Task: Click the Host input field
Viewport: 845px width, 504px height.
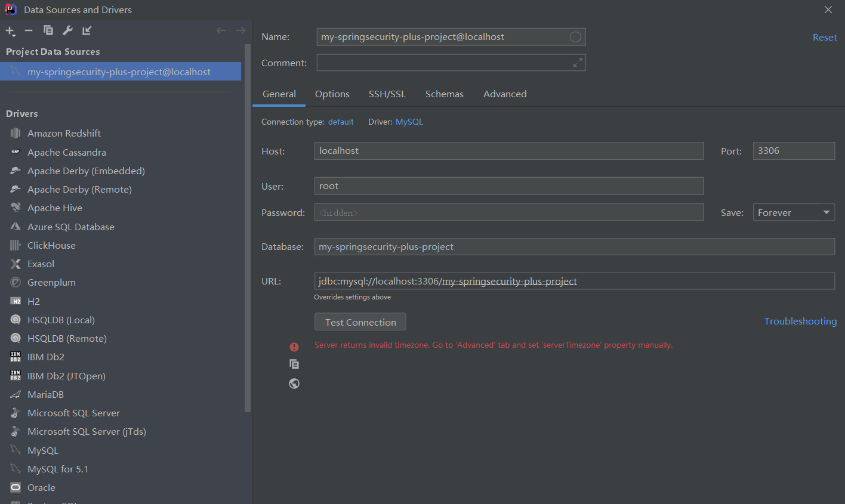Action: pyautogui.click(x=509, y=151)
